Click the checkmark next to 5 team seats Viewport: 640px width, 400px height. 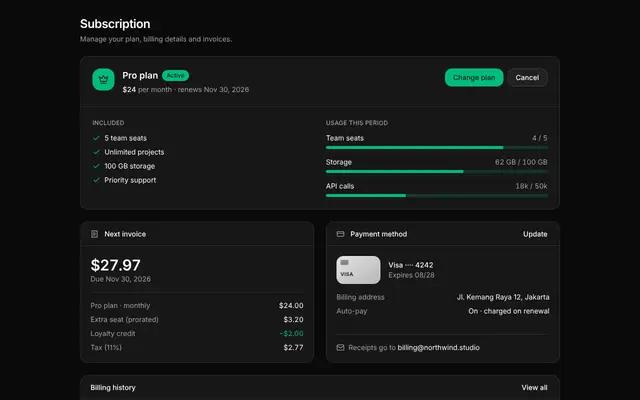[96, 138]
